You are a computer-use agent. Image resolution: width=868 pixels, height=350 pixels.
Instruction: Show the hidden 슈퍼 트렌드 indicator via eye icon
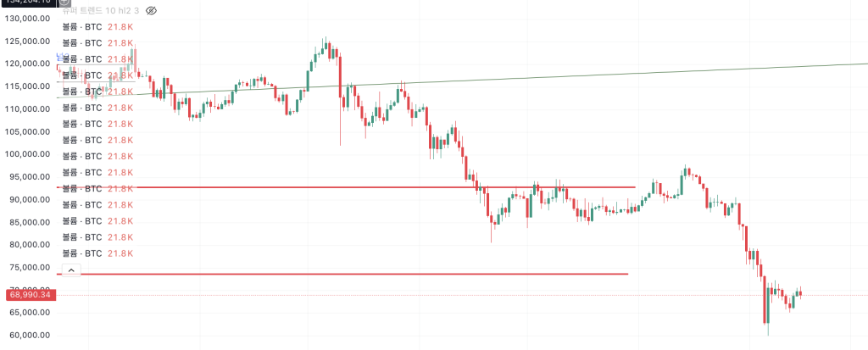[152, 11]
